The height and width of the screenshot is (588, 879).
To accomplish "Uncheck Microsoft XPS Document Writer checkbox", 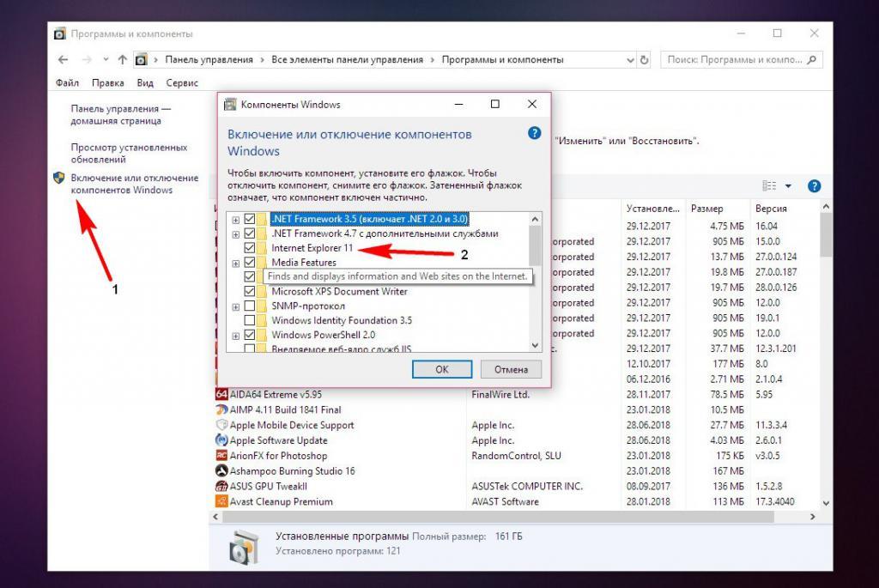I will point(250,292).
